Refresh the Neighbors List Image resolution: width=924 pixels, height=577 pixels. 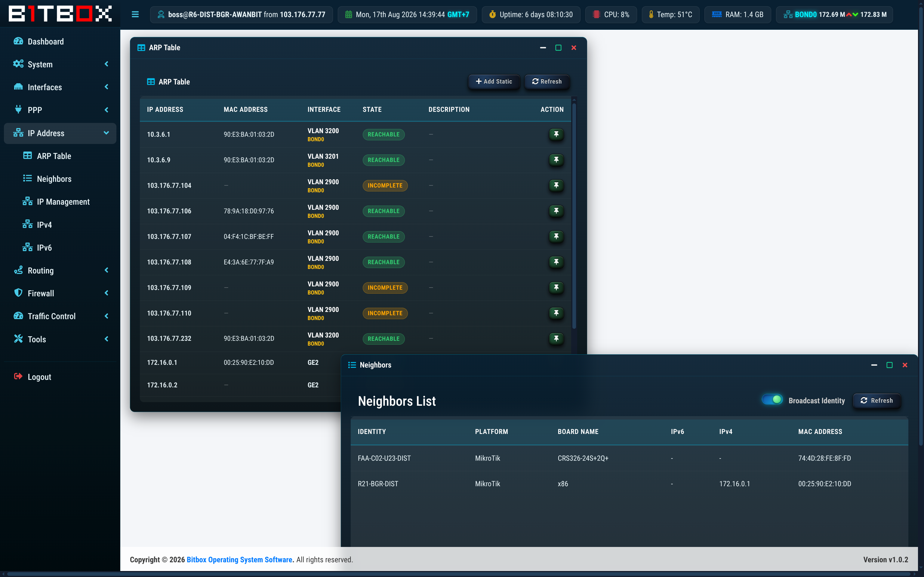click(x=877, y=400)
